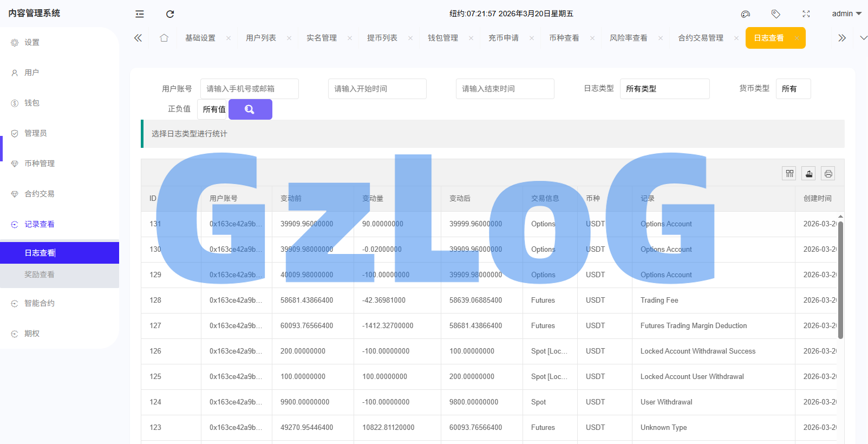The image size is (868, 444).
Task: Click the sidebar collapse menu icon
Action: click(140, 14)
